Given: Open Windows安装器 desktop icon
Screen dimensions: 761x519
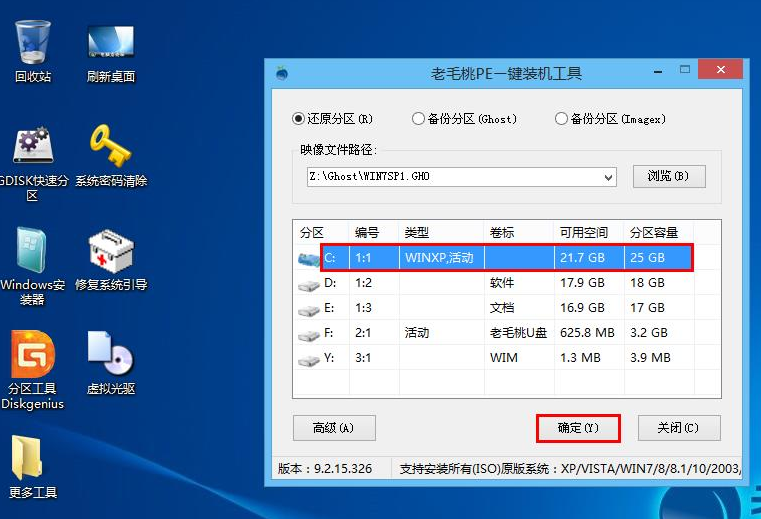Looking at the screenshot, I should pyautogui.click(x=33, y=266).
